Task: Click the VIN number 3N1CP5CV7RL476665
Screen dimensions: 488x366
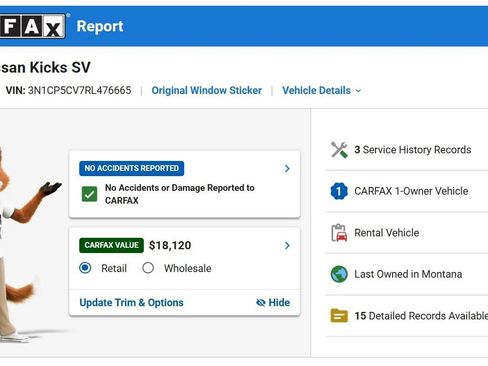Action: pos(79,90)
